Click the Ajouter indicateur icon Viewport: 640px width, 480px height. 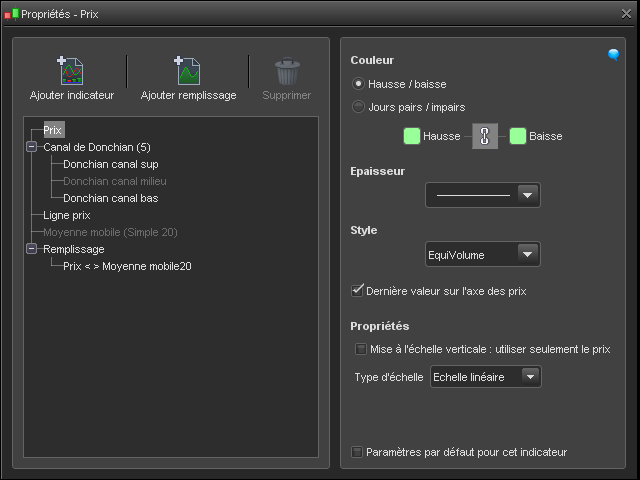[x=71, y=71]
